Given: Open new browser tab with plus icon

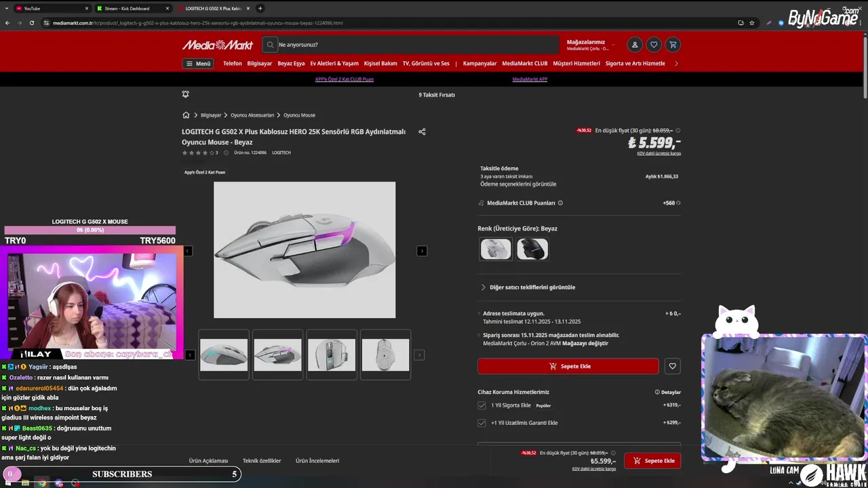Looking at the screenshot, I should (x=260, y=8).
